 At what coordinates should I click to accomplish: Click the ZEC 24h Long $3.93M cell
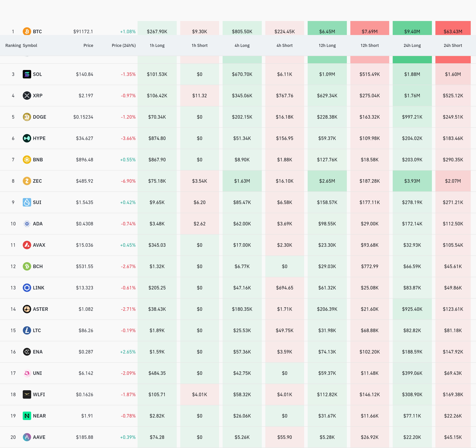click(x=412, y=181)
